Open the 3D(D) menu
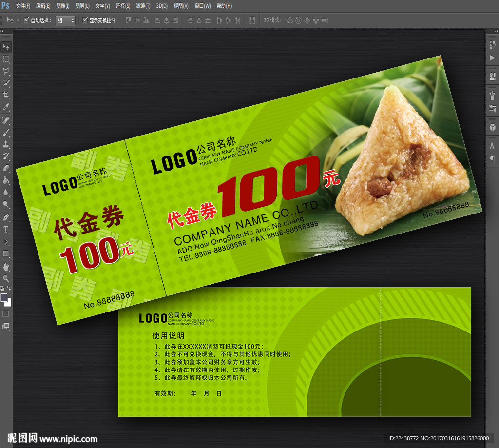This screenshot has height=448, width=499. (x=162, y=6)
